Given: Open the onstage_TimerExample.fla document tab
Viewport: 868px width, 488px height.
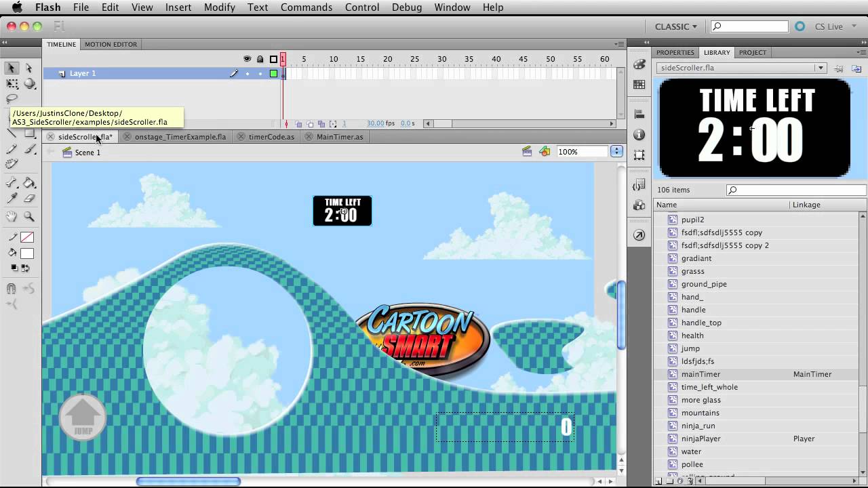Looking at the screenshot, I should tap(180, 137).
